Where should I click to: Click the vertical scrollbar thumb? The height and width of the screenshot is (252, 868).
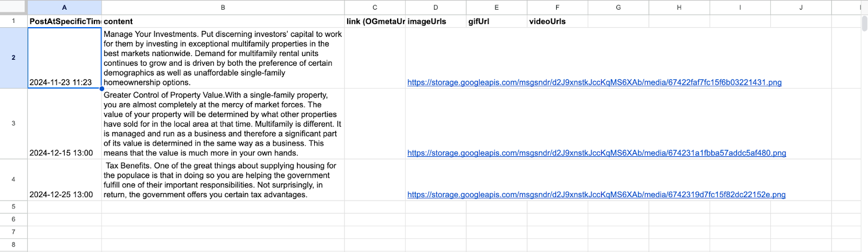(864, 23)
